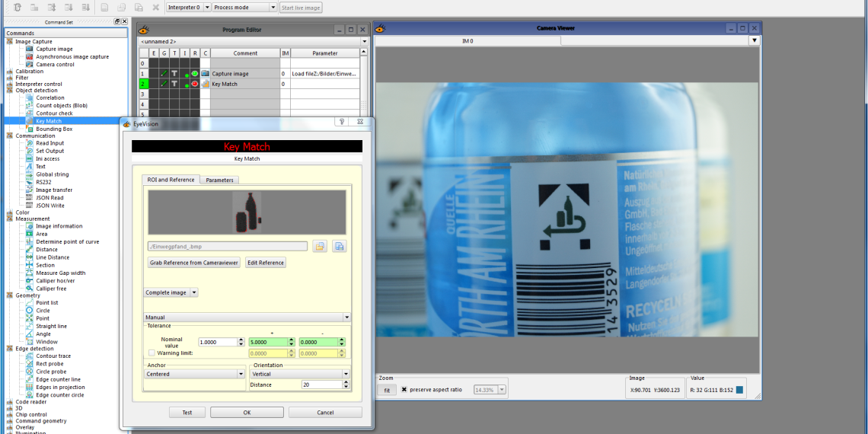Click Grab Reference from Cameraviewer button
868x434 pixels.
click(x=194, y=263)
